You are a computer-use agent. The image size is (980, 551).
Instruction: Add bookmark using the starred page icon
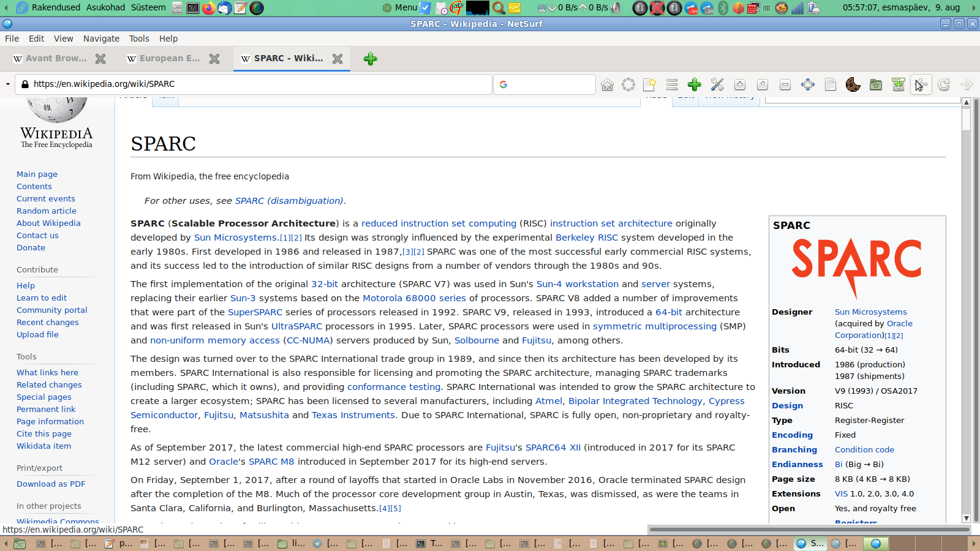pos(649,84)
